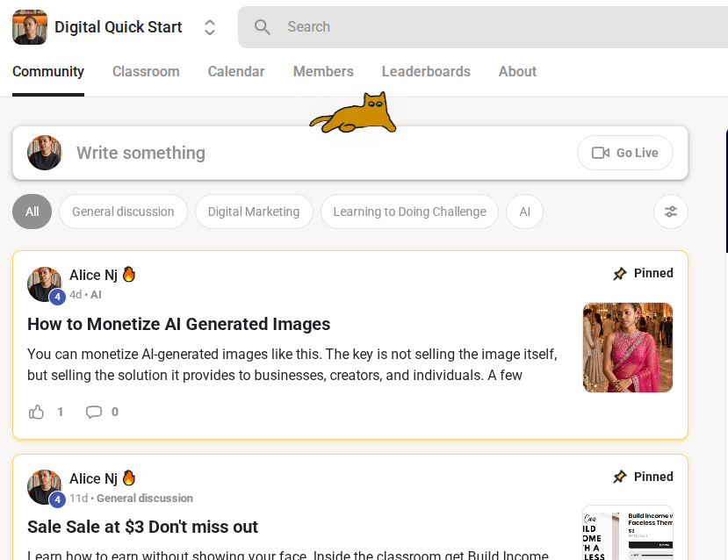
Task: Click the level 4 badge on Sale post avatar
Action: [x=58, y=499]
